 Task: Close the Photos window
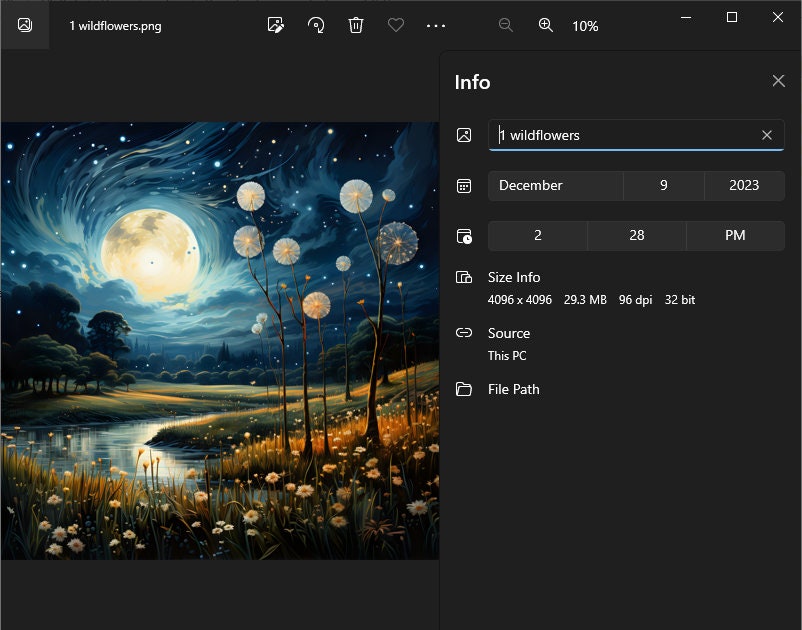click(x=778, y=17)
